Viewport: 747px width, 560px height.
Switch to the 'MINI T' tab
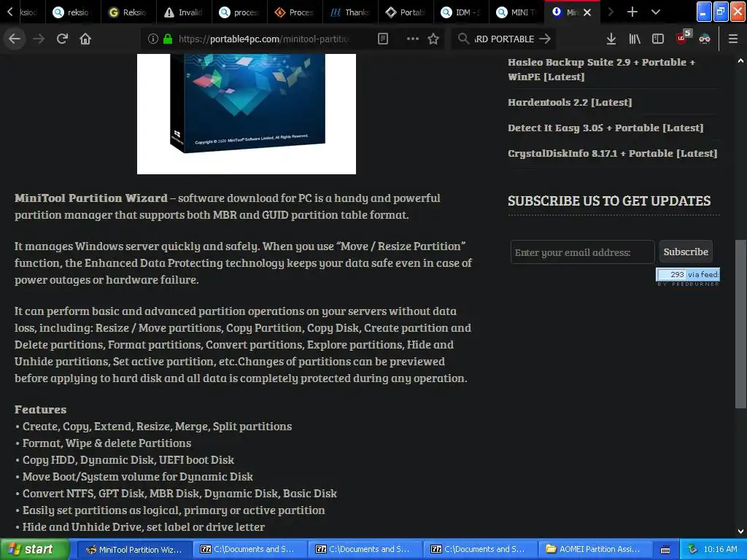click(x=517, y=12)
